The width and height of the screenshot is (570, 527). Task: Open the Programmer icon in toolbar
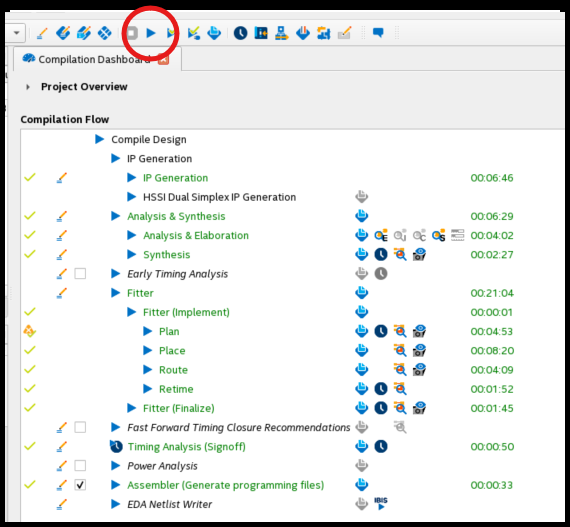point(302,33)
